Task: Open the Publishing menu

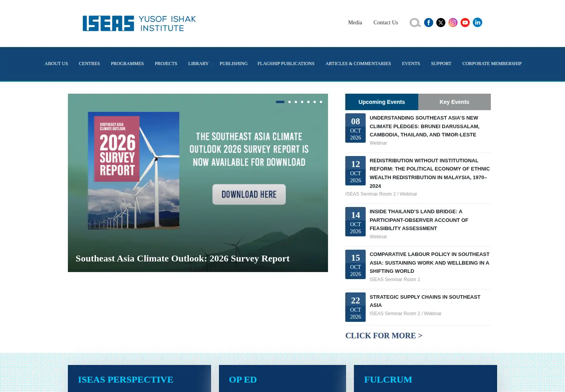Action: 233,64
